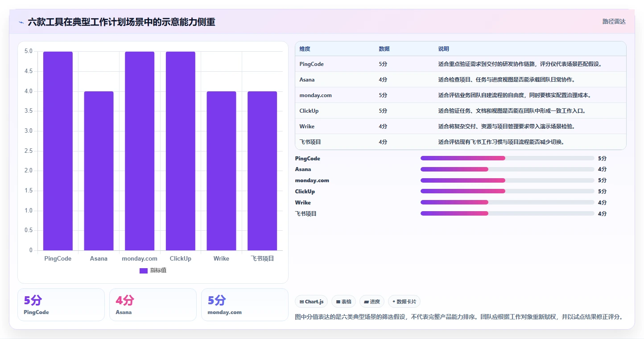Click the 表格 chip

343,302
